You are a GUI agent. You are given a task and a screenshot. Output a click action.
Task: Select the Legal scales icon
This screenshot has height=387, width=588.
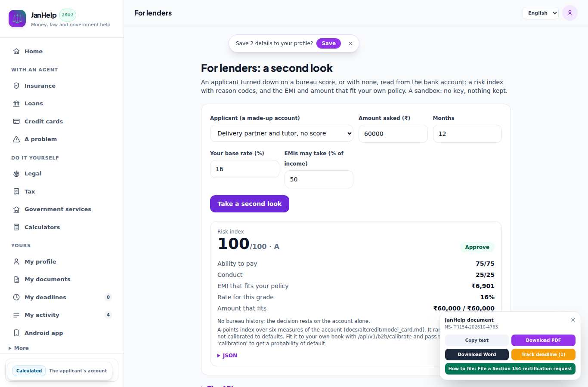(x=16, y=173)
